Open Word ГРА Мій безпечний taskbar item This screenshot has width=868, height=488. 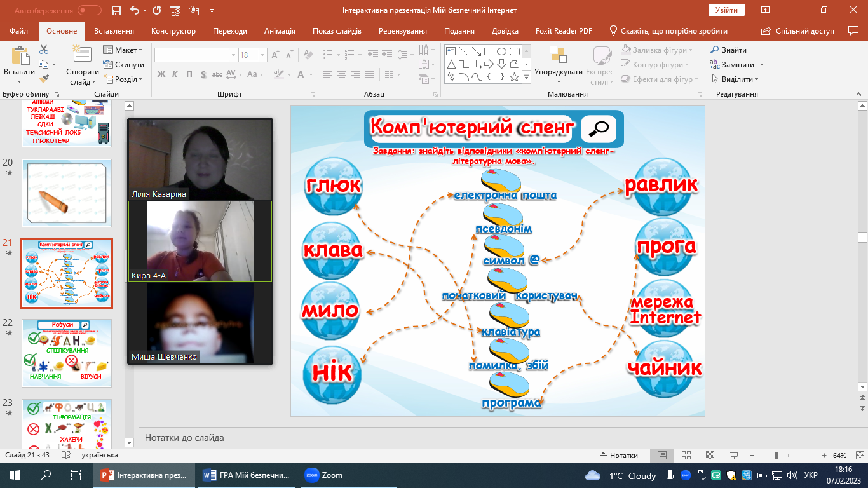pos(246,475)
